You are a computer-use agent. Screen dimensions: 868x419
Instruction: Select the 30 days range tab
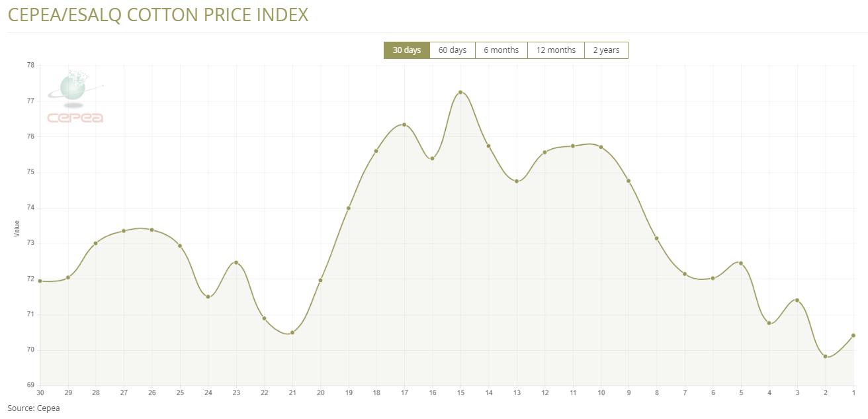406,50
